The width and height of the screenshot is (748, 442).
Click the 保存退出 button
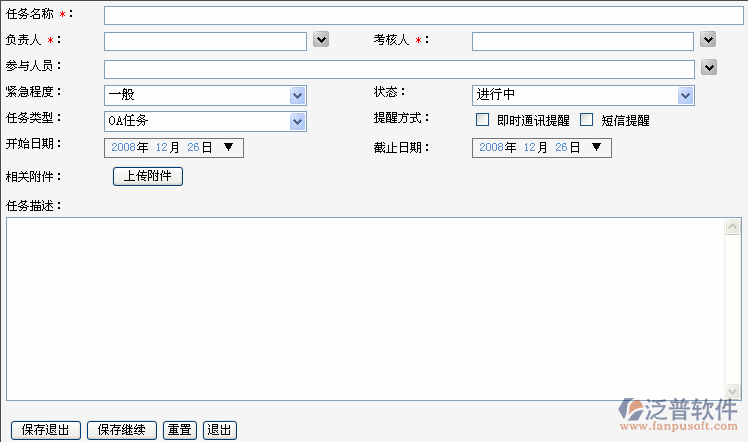click(x=46, y=430)
